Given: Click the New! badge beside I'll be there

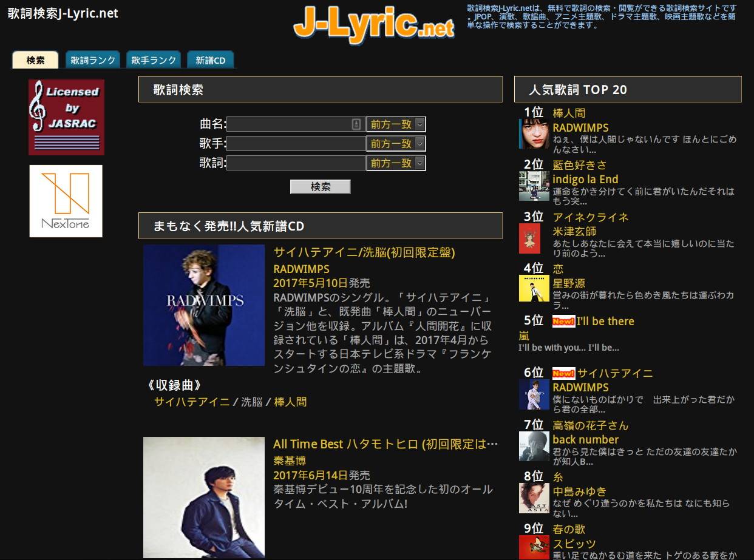Looking at the screenshot, I should tap(563, 322).
